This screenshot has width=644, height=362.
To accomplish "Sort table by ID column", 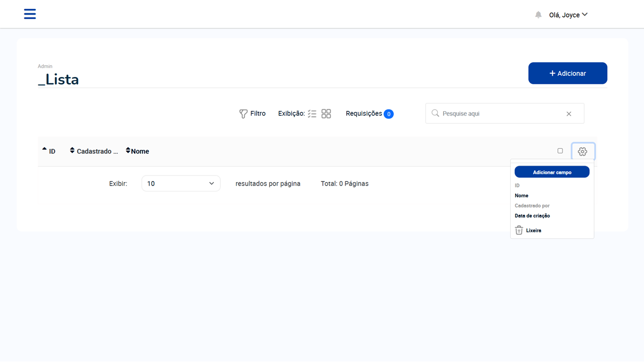I will click(x=49, y=151).
